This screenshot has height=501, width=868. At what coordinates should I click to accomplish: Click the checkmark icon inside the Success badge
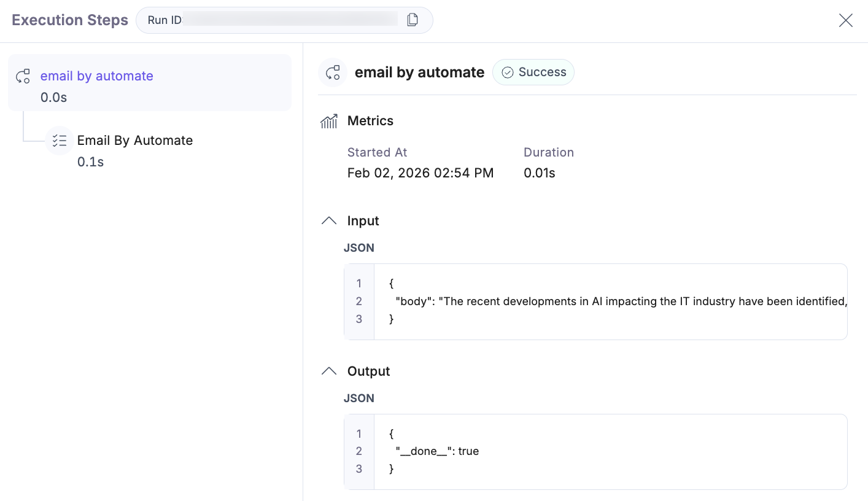(x=507, y=72)
